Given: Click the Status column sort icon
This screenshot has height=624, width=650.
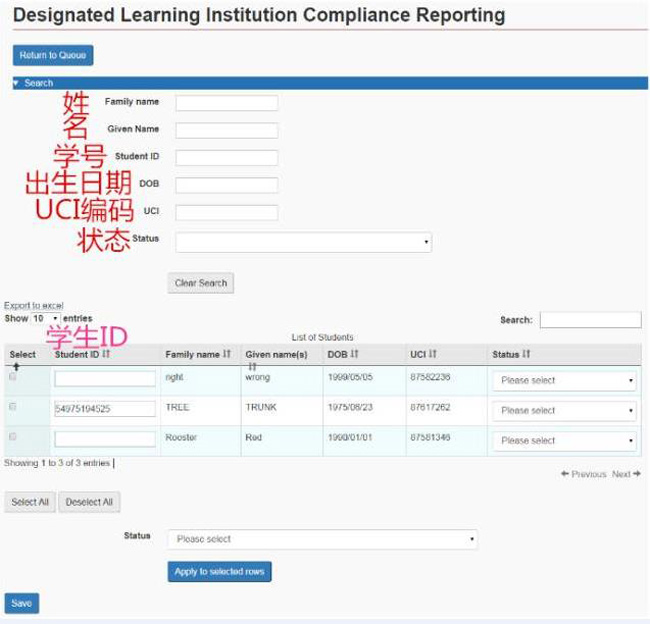Looking at the screenshot, I should tap(526, 354).
